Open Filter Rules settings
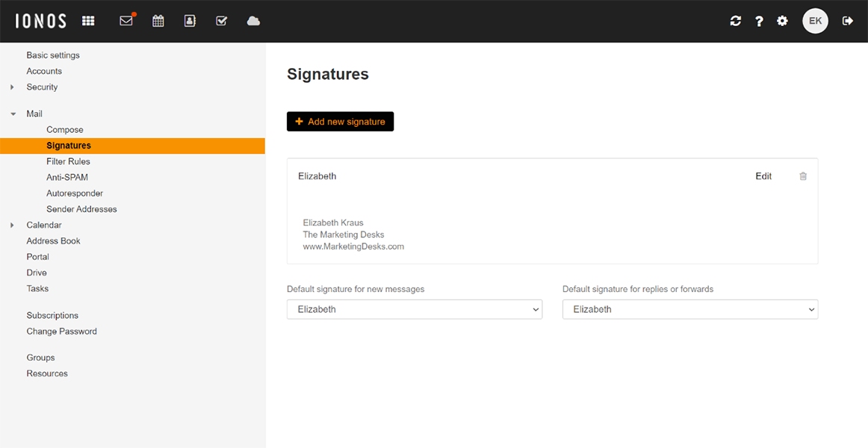The image size is (868, 448). (68, 161)
